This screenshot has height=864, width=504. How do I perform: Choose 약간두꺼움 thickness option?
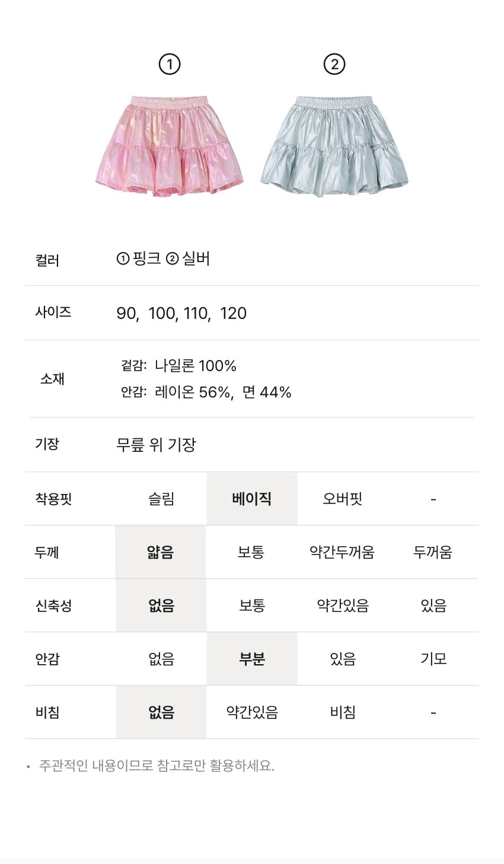(342, 552)
